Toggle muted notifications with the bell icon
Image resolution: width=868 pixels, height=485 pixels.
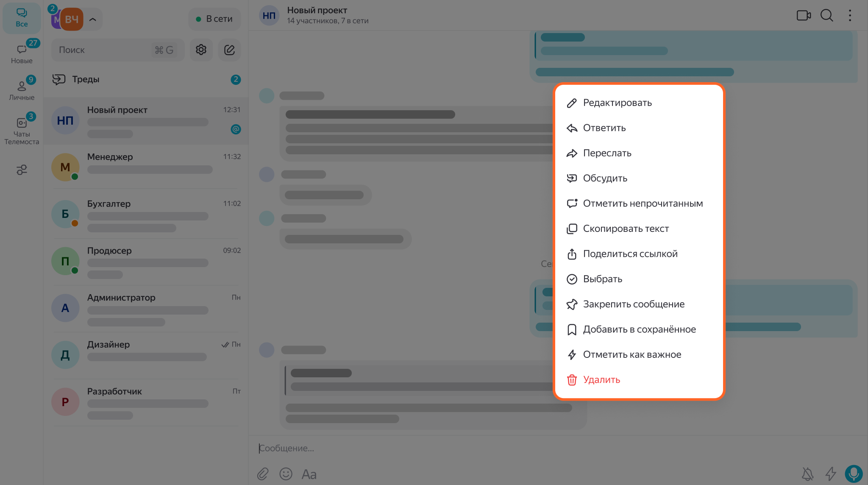click(x=808, y=474)
